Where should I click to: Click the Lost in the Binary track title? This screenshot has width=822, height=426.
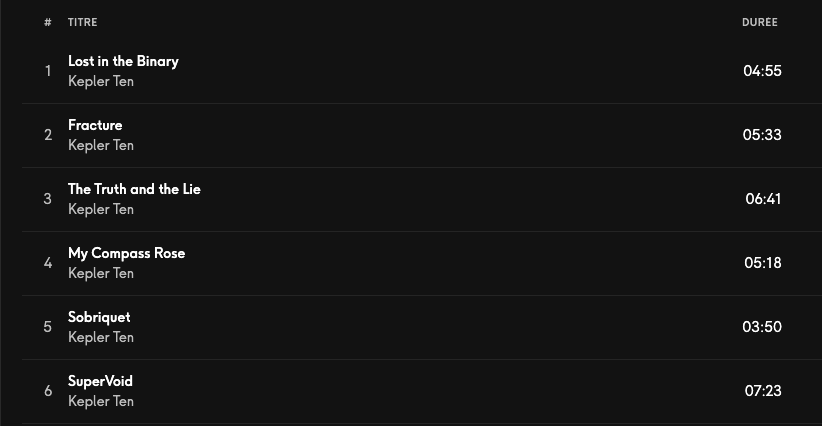(123, 61)
